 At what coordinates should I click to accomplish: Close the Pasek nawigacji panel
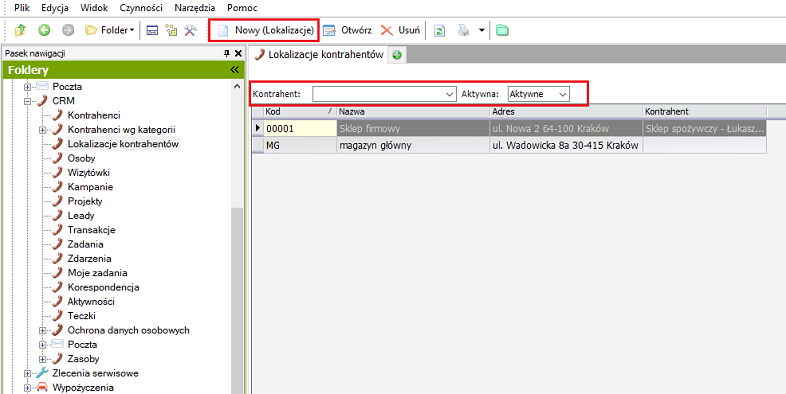click(238, 54)
